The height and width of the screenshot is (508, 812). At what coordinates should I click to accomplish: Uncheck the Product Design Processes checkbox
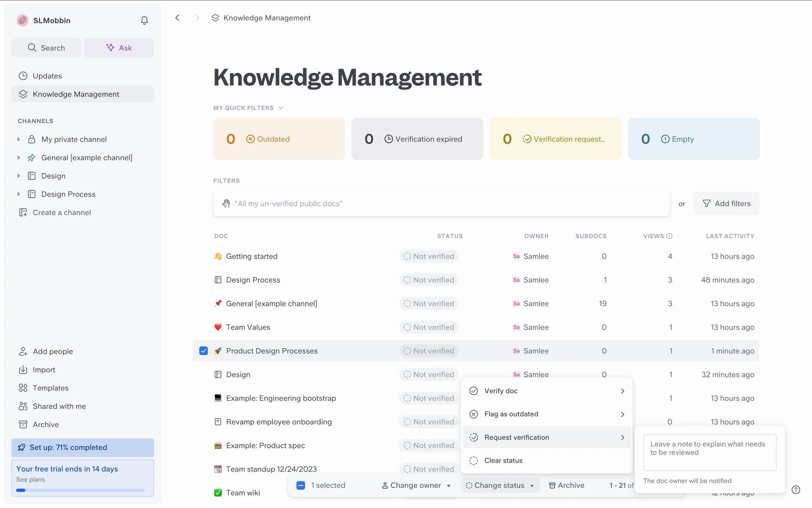[x=203, y=351]
